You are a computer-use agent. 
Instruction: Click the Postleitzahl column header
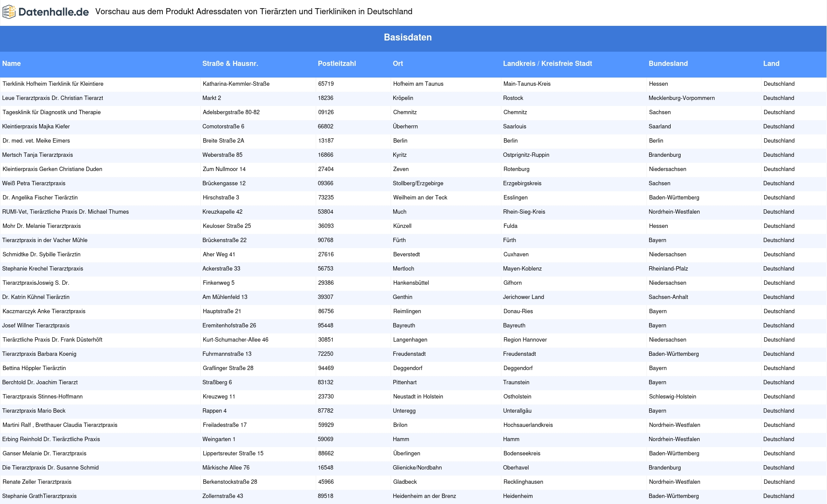337,64
